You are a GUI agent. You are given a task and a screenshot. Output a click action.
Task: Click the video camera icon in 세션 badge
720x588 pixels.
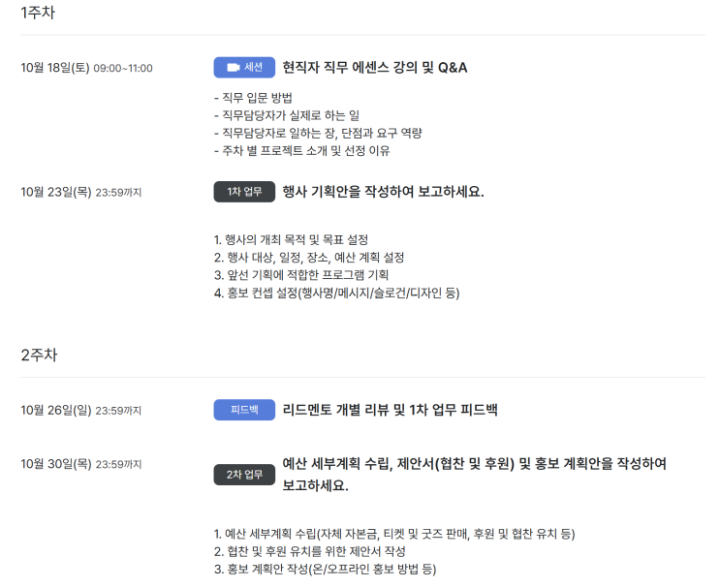pos(233,68)
